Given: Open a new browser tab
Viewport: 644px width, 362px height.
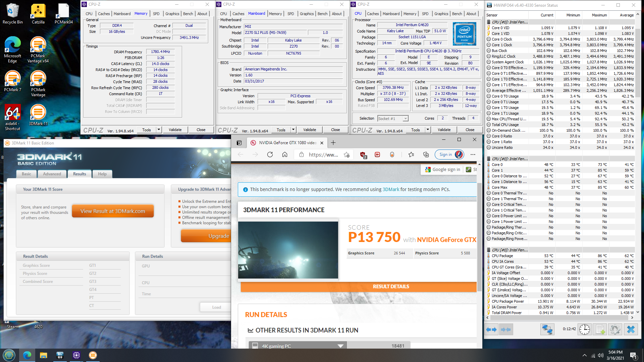Looking at the screenshot, I should (x=333, y=143).
